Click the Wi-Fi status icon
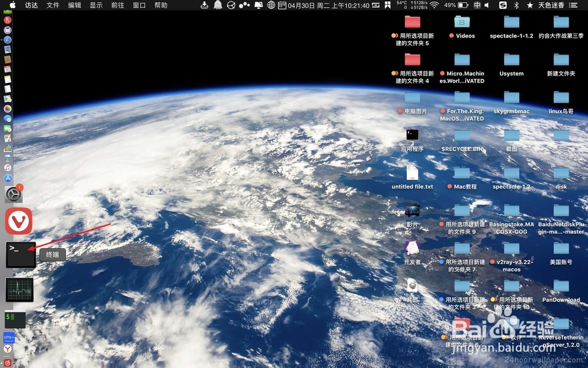 coord(435,5)
